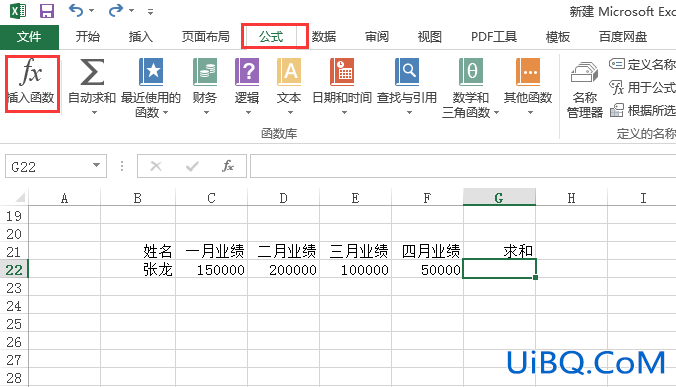Switch to the Formulas (公式) tab

coord(271,37)
